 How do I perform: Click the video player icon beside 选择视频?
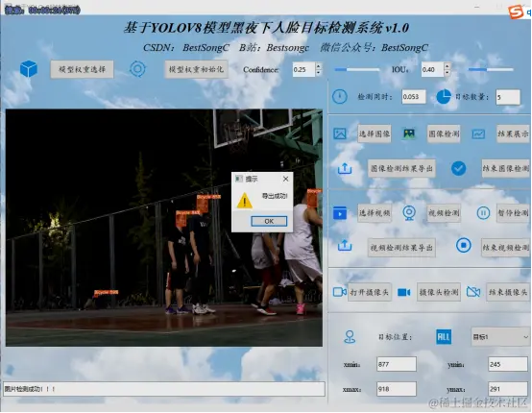(x=340, y=213)
